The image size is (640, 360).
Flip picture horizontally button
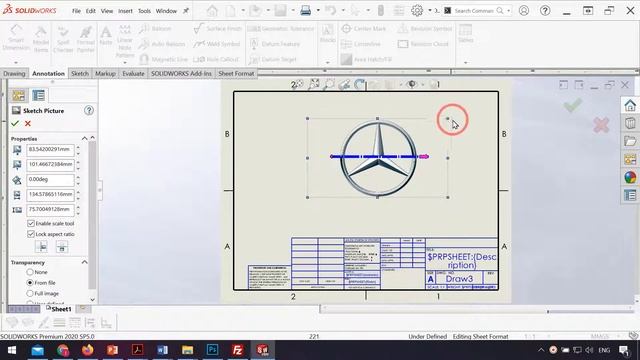click(x=41, y=246)
